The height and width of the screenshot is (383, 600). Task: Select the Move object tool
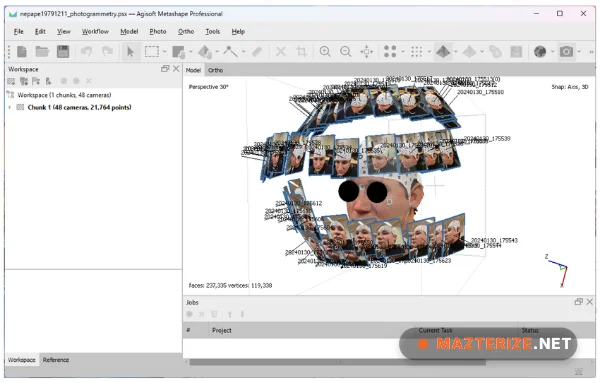(x=205, y=51)
